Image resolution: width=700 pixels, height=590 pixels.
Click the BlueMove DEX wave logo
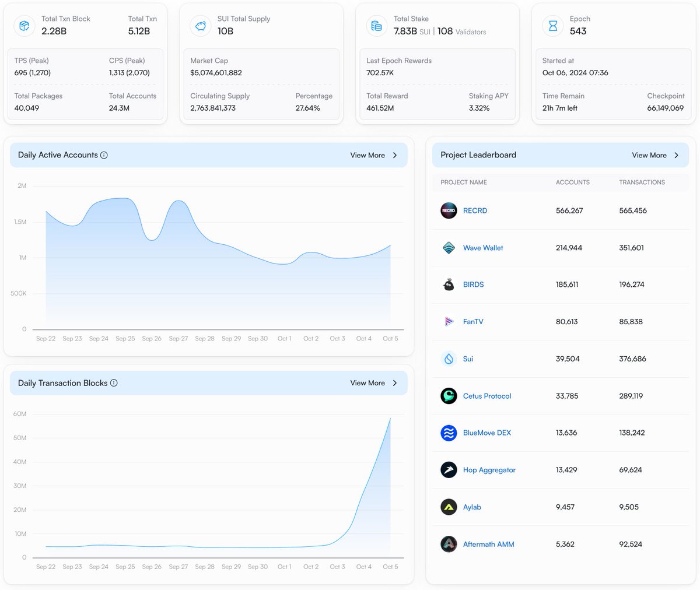[x=449, y=433]
